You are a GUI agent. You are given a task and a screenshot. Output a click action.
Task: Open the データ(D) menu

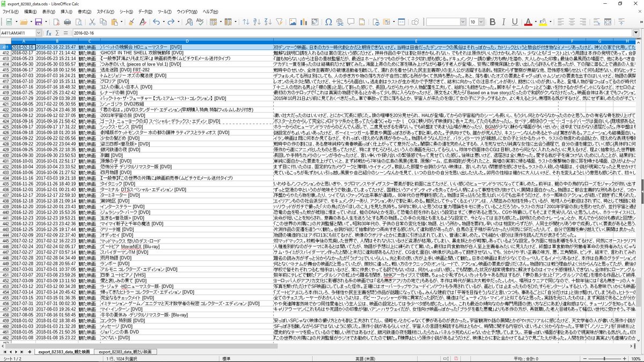click(144, 11)
